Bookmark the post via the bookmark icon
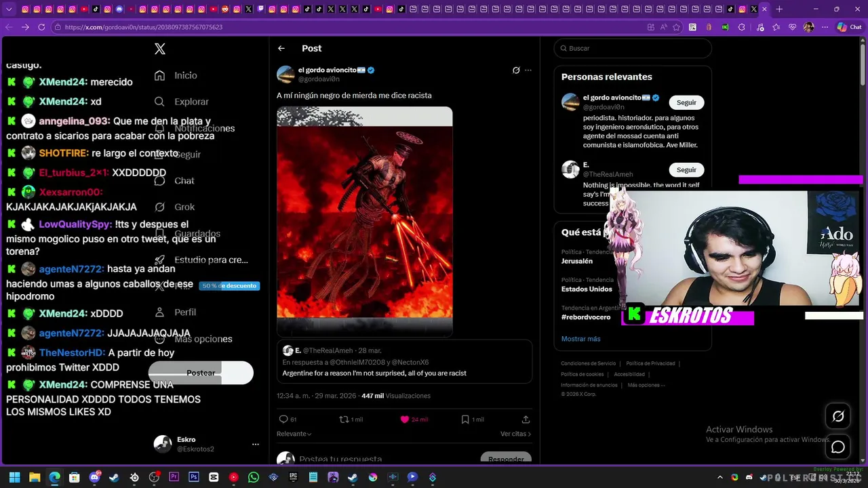 (465, 420)
